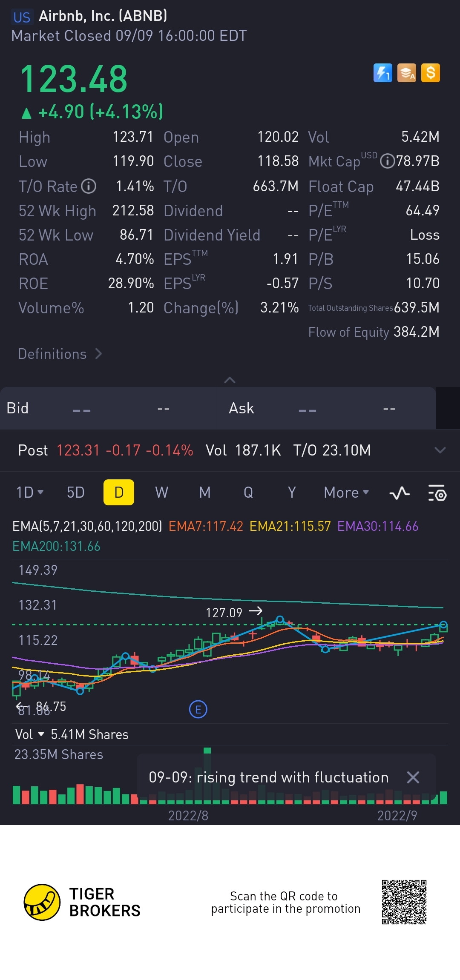Viewport: 460px width, 980px height.
Task: Tap the Post price 123.31
Action: click(x=78, y=450)
